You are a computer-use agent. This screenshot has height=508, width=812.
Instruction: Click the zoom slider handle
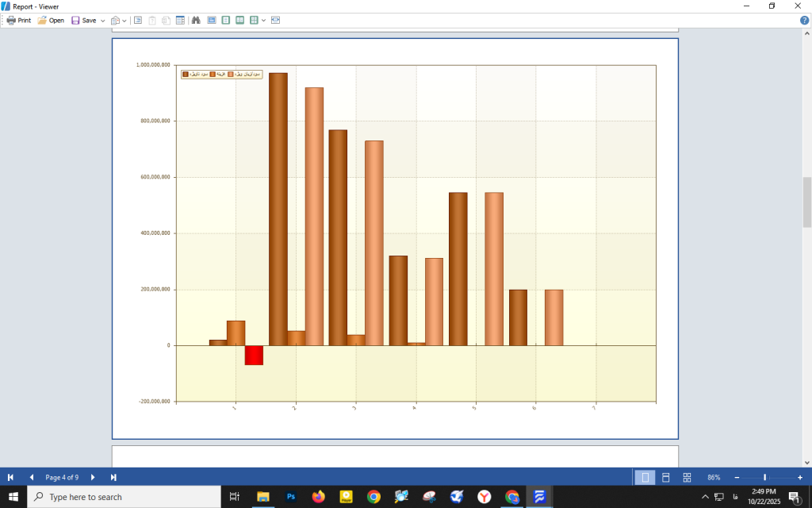tap(764, 477)
